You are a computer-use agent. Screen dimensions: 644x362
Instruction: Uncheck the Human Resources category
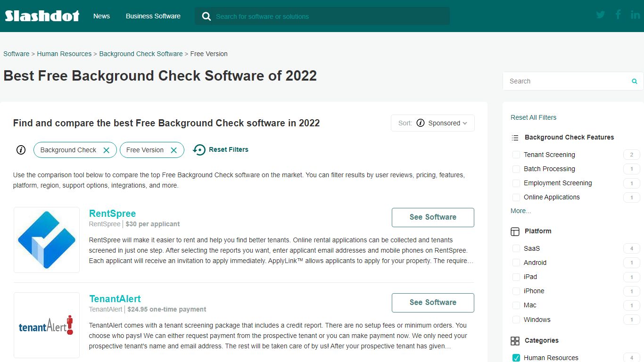pyautogui.click(x=516, y=358)
